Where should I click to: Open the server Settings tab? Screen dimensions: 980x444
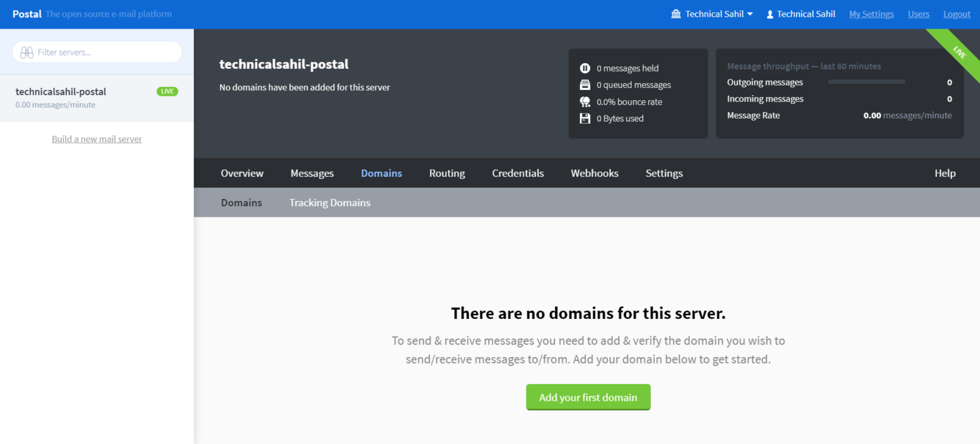point(664,173)
